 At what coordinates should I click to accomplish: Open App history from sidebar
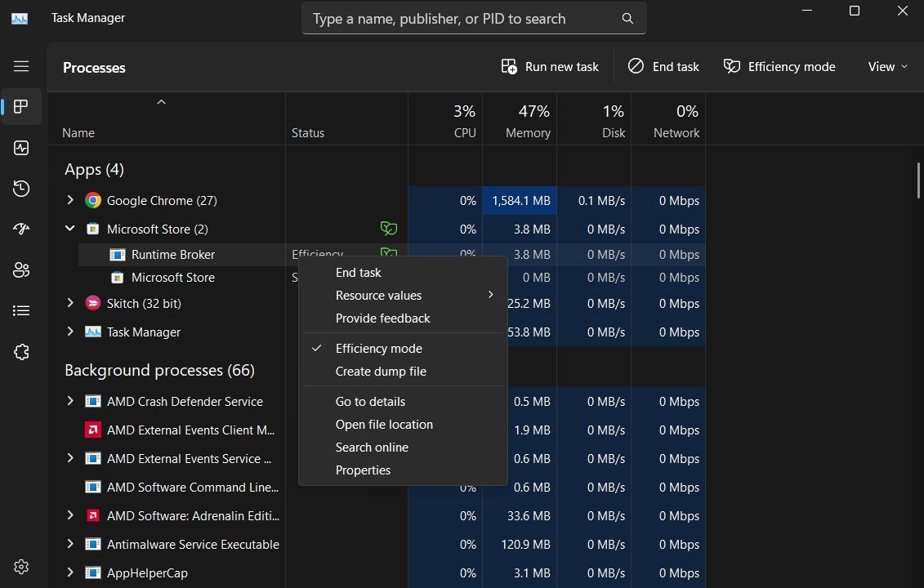21,189
